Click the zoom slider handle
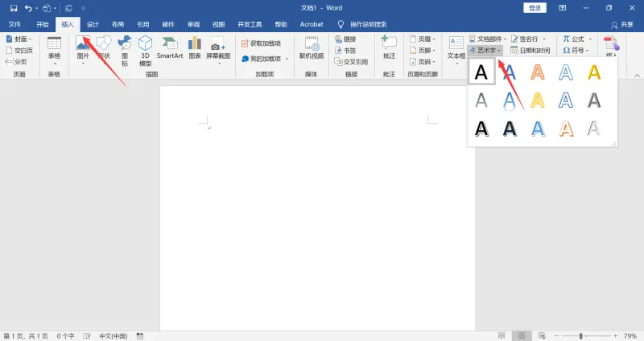Screen dimensions: 644x341 click(x=580, y=335)
